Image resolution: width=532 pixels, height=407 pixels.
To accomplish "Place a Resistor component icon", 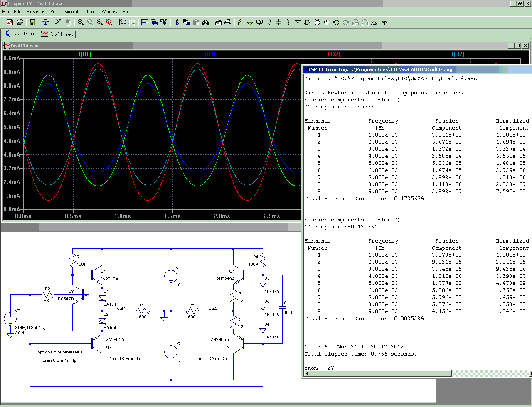I will (x=269, y=22).
